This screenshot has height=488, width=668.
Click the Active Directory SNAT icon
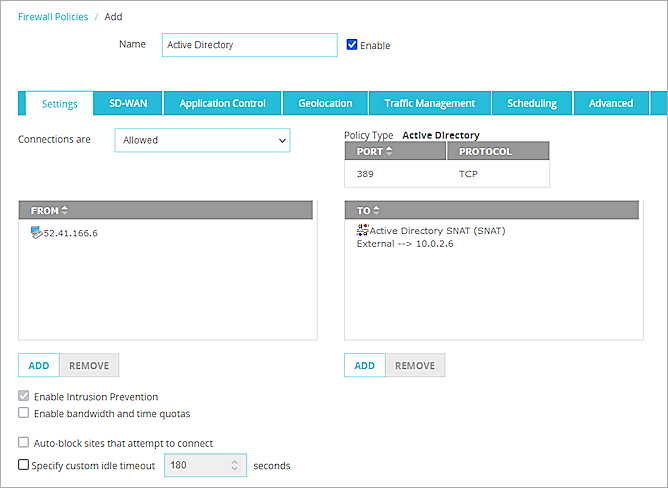(362, 231)
